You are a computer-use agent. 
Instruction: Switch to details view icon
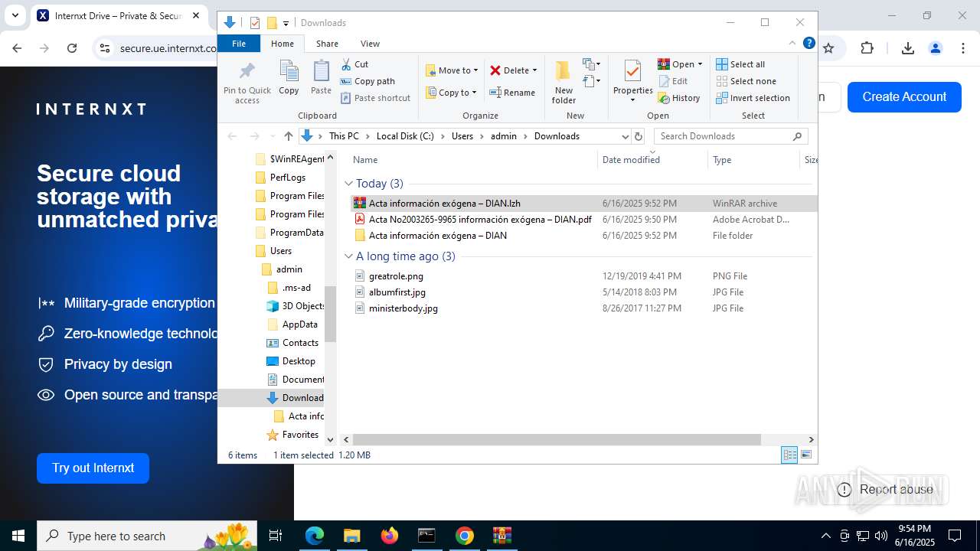pos(789,455)
